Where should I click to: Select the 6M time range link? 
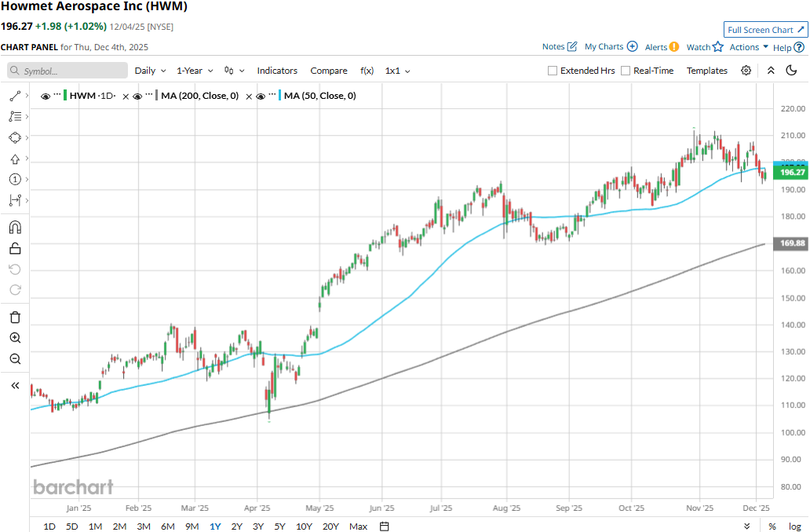tap(167, 527)
